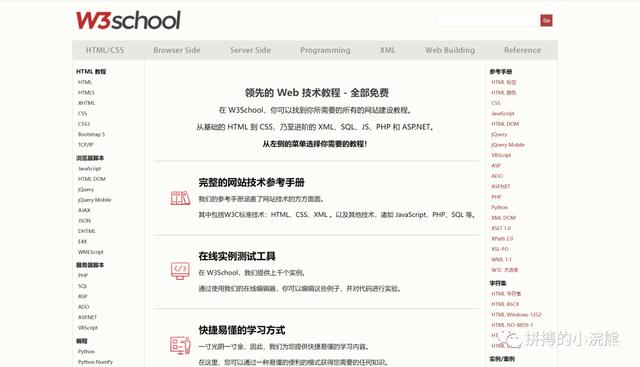Click the learning method presenter icon
This screenshot has height=367, width=640.
click(180, 345)
